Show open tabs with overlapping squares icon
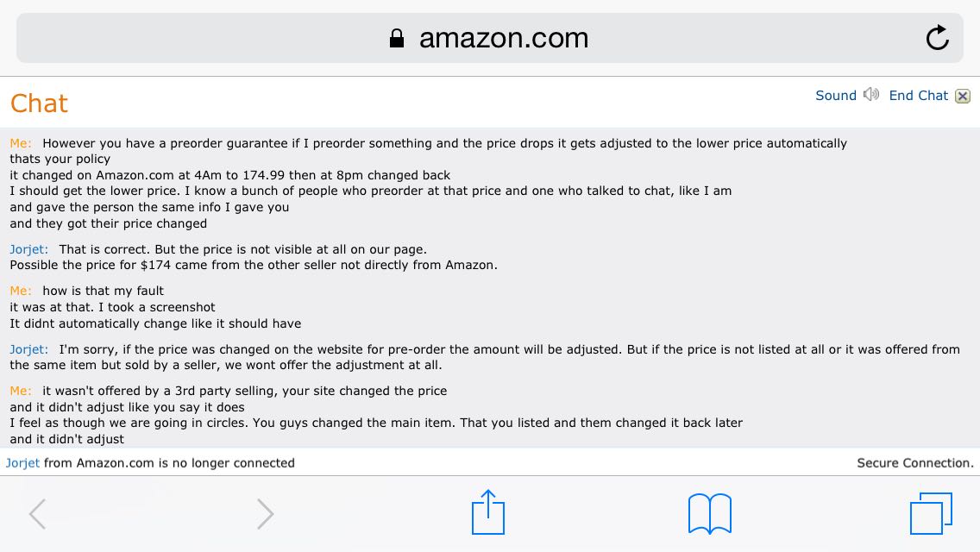This screenshot has height=552, width=980. (931, 513)
